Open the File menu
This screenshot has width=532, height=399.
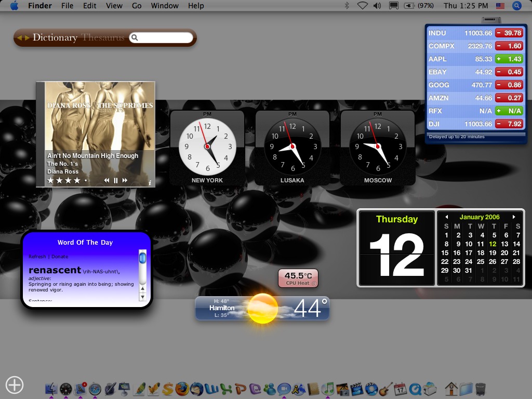pyautogui.click(x=67, y=5)
